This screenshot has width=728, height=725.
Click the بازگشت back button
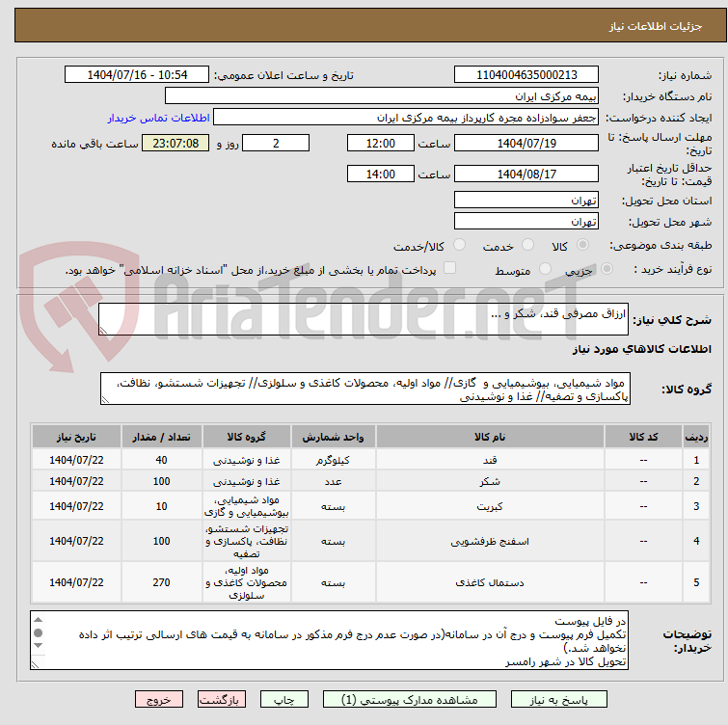(x=222, y=699)
